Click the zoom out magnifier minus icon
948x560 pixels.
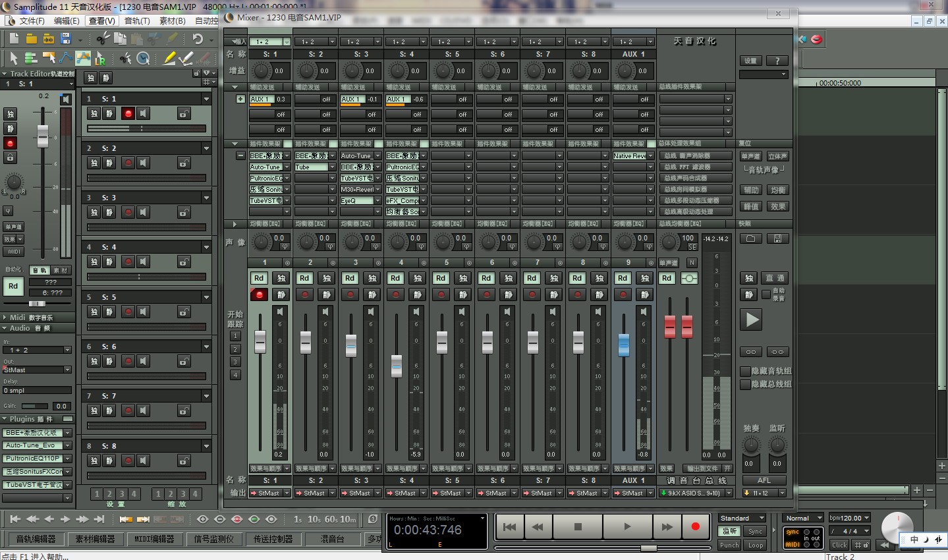point(220,519)
